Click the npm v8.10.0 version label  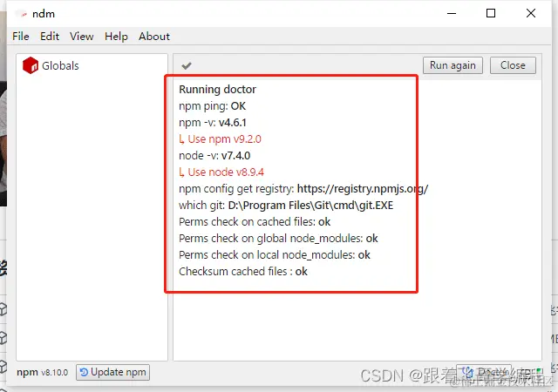click(43, 373)
